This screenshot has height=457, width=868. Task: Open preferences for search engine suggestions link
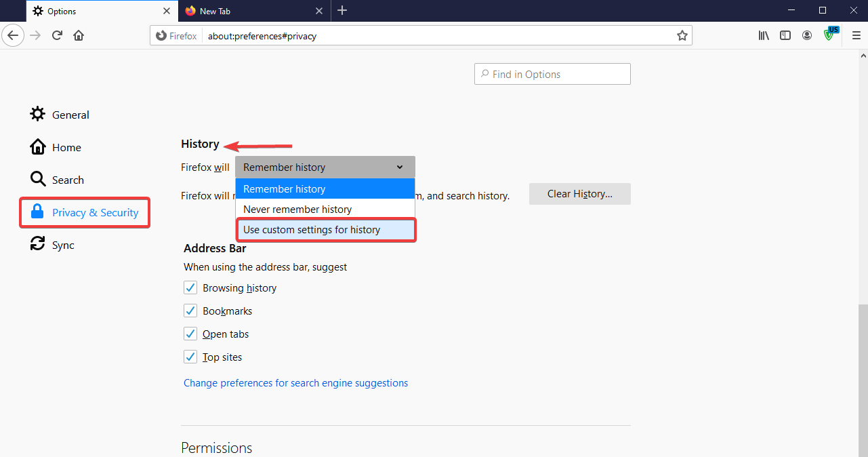tap(295, 382)
